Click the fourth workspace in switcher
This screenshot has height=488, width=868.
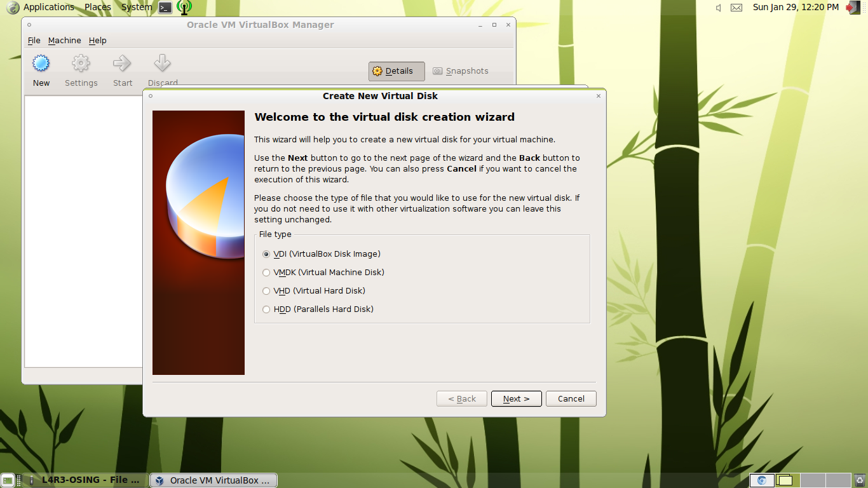(838, 480)
